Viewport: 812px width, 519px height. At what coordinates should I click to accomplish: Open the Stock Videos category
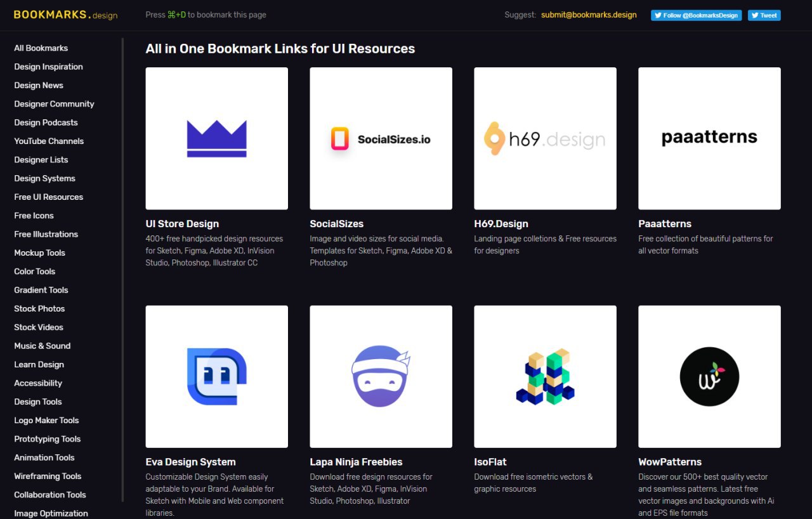coord(39,327)
